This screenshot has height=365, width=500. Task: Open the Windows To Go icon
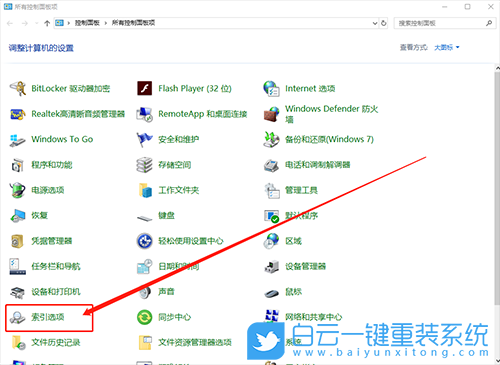point(18,140)
